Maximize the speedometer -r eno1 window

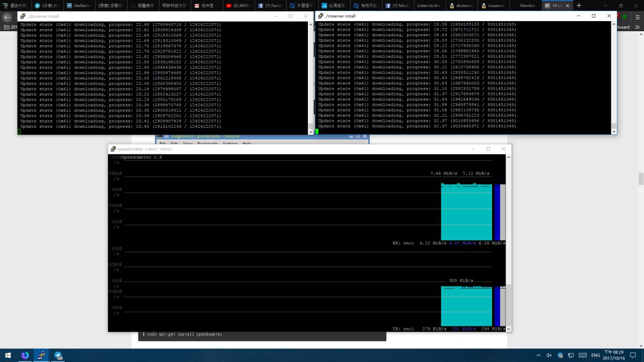pos(488,149)
